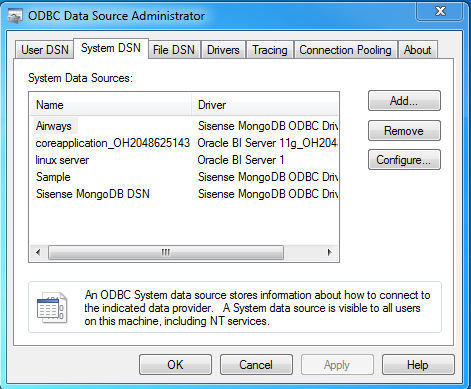Click the Cancel button
The image size is (471, 389).
pyautogui.click(x=256, y=365)
